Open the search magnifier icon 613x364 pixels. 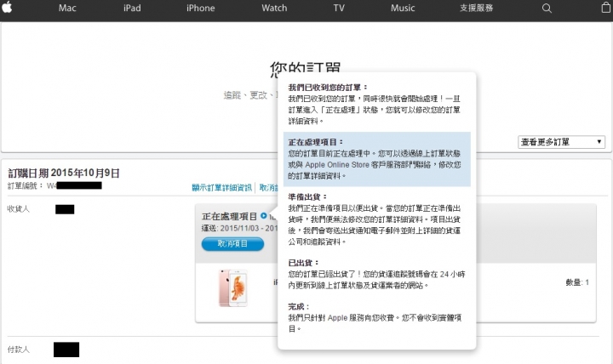pyautogui.click(x=547, y=9)
